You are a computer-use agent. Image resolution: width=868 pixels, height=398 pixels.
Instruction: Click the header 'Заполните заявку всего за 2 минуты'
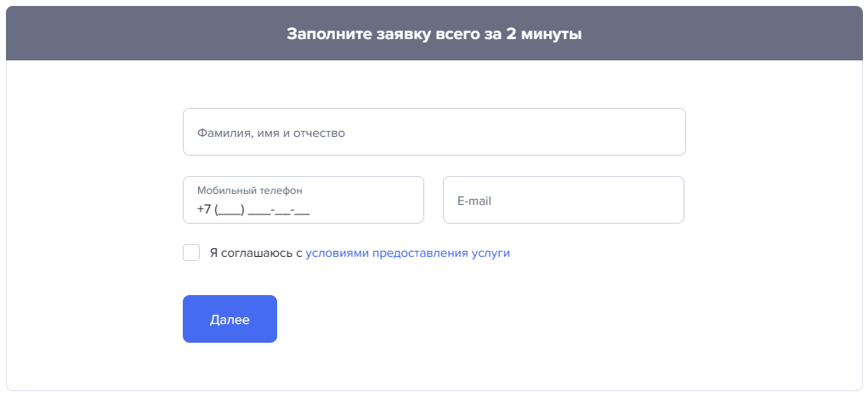[434, 34]
